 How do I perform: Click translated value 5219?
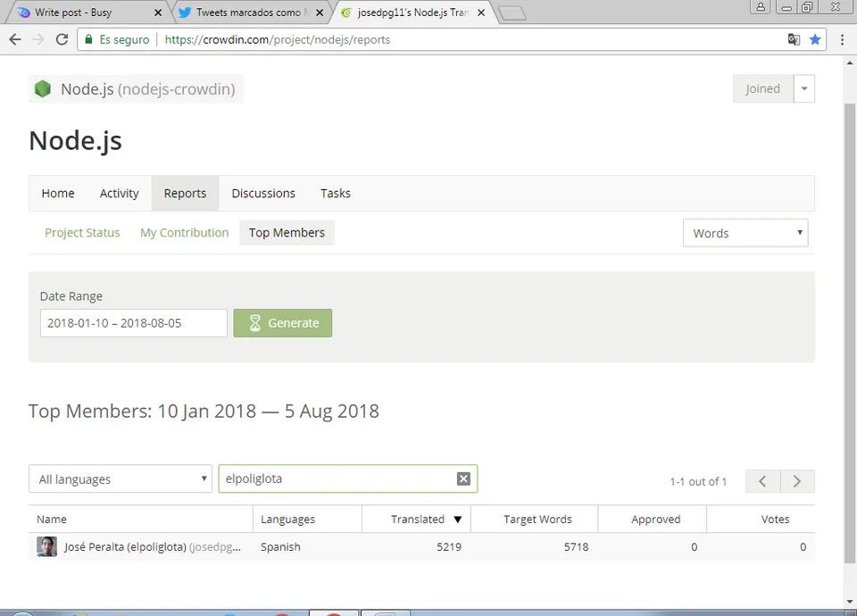[449, 547]
